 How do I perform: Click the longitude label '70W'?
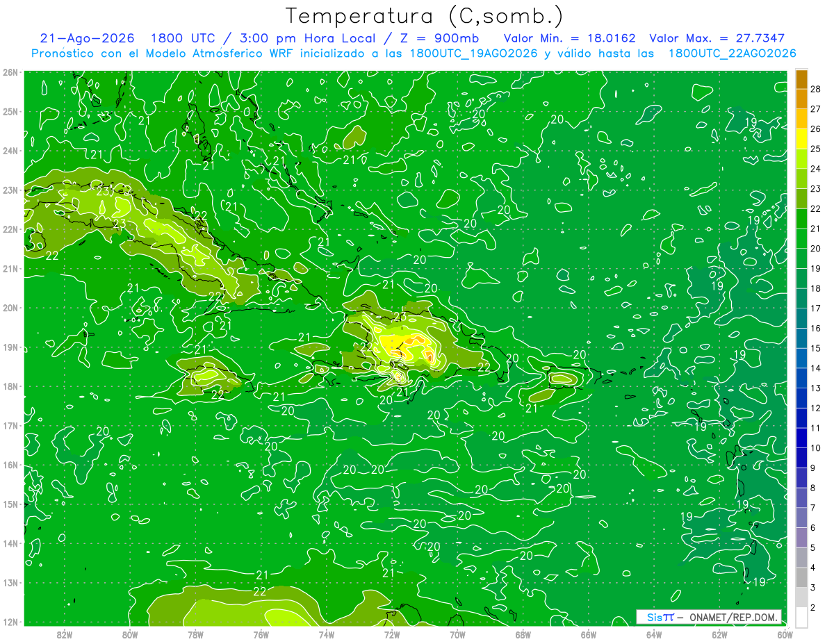(457, 634)
